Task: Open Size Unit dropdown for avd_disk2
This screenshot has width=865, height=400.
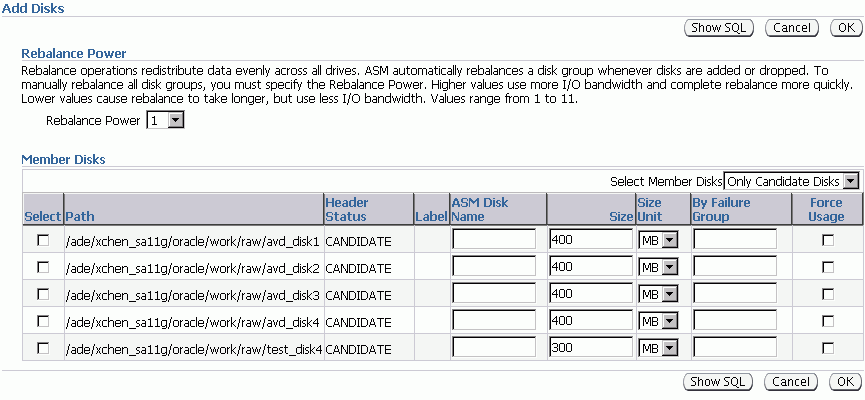Action: pyautogui.click(x=658, y=267)
